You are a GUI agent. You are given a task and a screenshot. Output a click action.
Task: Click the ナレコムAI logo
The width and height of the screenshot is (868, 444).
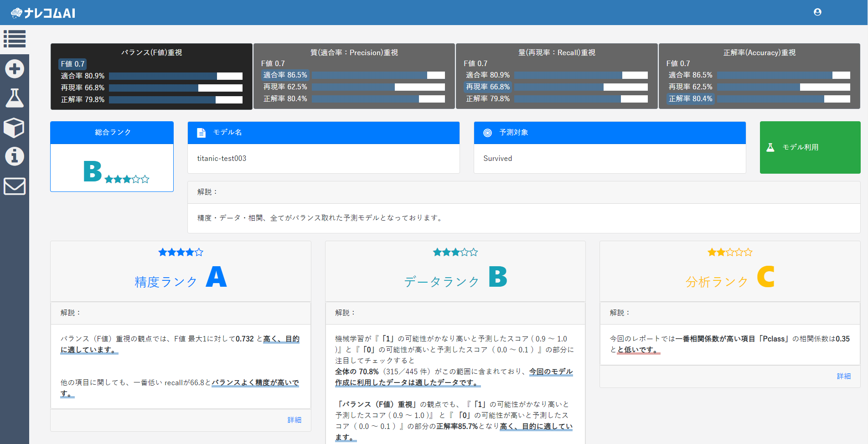43,13
